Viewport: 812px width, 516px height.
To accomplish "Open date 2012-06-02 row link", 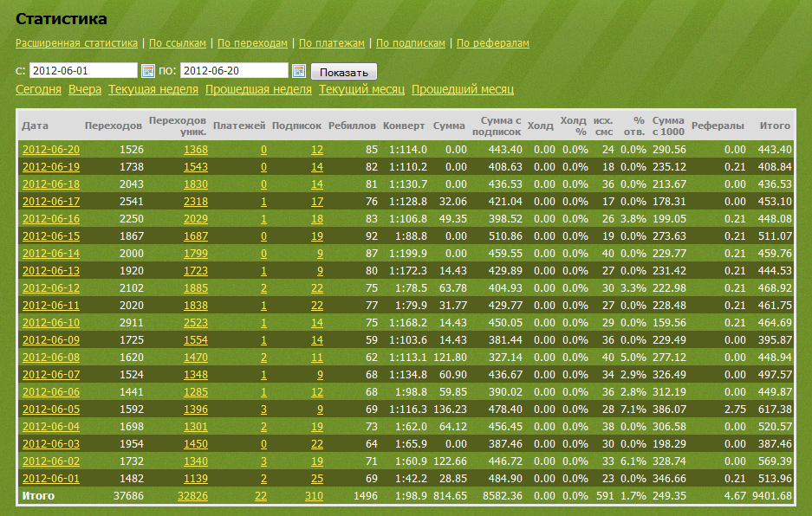I will click(x=51, y=461).
